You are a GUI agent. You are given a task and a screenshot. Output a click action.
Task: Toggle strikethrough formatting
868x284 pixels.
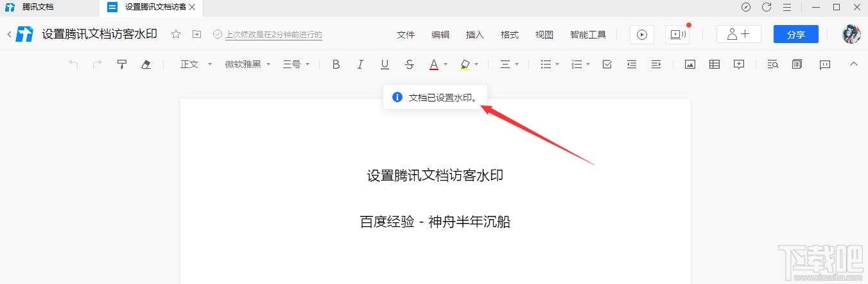[x=410, y=64]
